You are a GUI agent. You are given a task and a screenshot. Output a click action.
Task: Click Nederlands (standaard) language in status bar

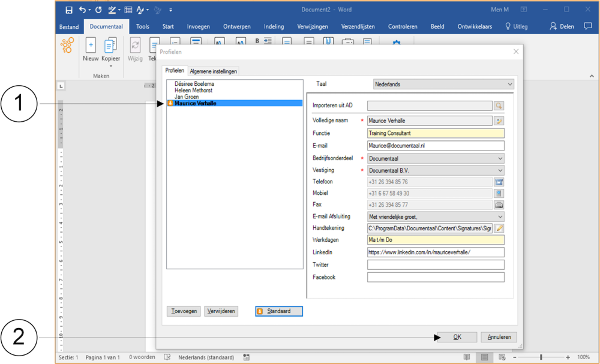[x=206, y=357]
